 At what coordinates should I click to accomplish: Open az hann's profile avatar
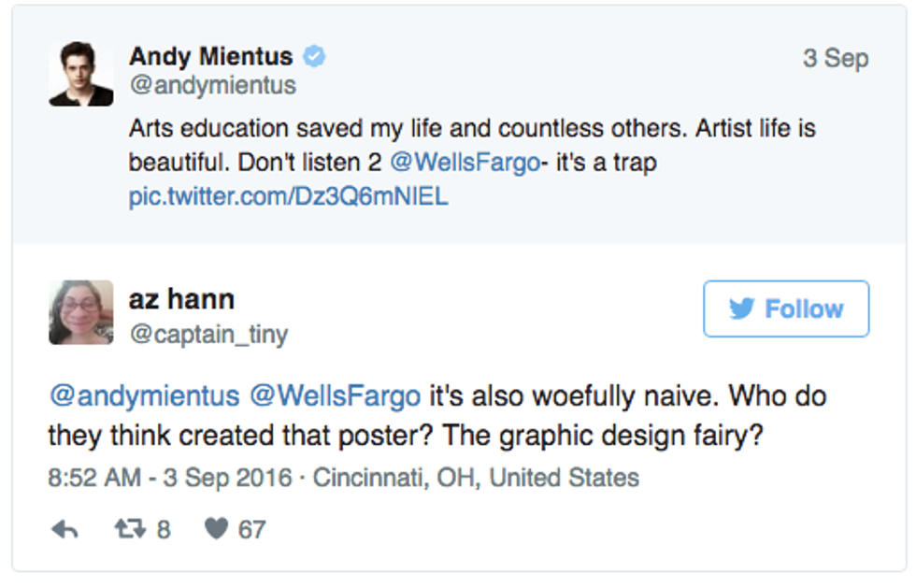point(81,313)
